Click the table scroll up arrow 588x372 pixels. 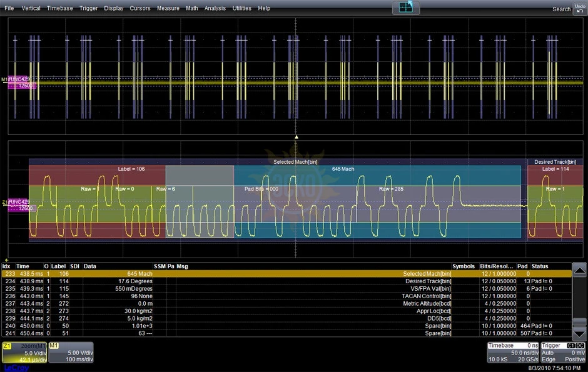[579, 269]
